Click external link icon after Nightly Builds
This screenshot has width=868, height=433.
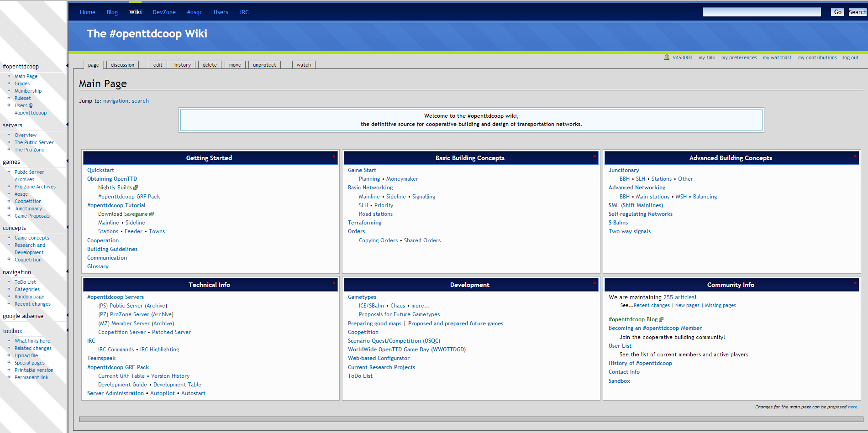(136, 188)
